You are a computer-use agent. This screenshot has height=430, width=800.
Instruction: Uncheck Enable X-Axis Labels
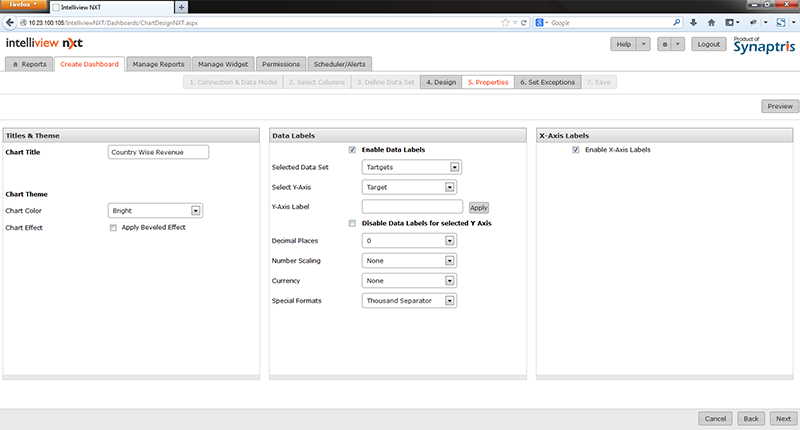[576, 150]
